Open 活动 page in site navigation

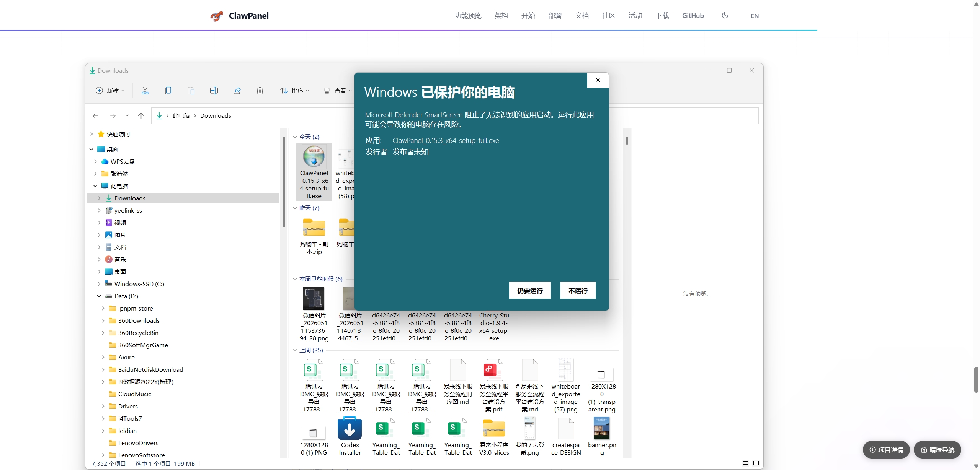point(635,16)
